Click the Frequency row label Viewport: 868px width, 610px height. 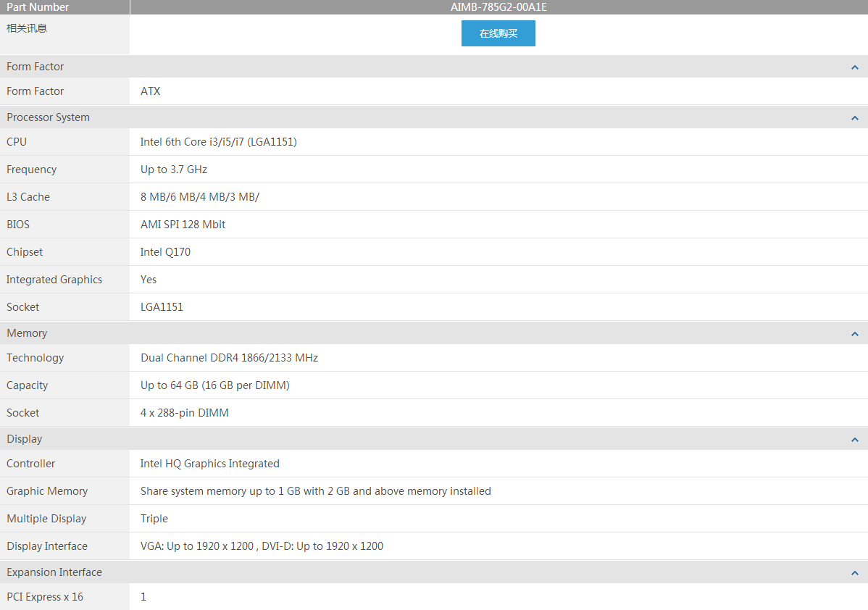[x=32, y=170]
